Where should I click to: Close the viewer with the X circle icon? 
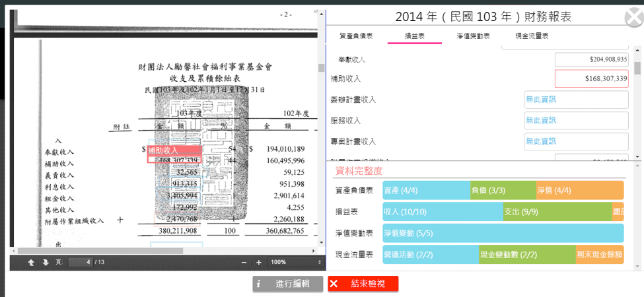633,19
